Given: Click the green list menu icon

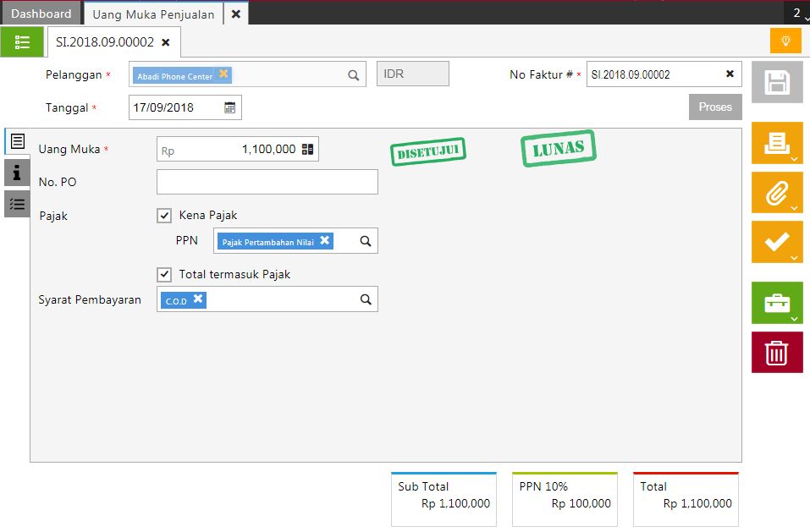Looking at the screenshot, I should (x=22, y=41).
